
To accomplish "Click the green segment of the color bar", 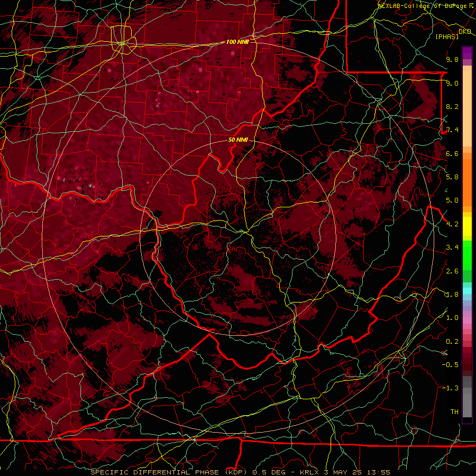I will click(x=467, y=255).
